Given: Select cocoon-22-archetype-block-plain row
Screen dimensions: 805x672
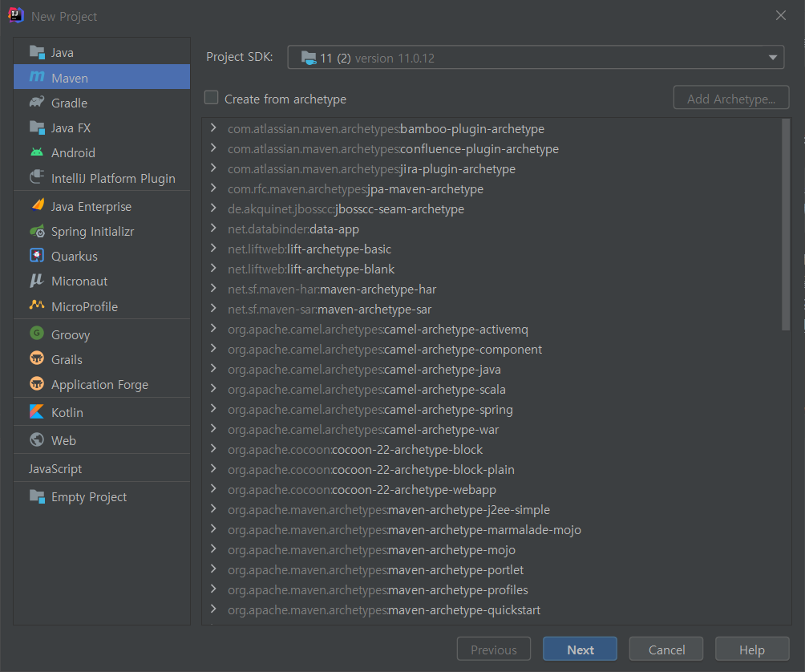Looking at the screenshot, I should point(492,469).
